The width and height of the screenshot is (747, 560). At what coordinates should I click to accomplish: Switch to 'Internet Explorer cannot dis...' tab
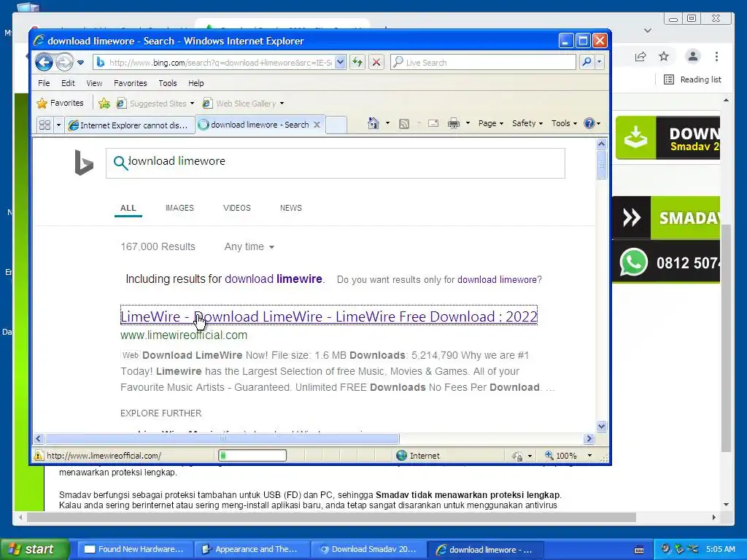point(130,125)
